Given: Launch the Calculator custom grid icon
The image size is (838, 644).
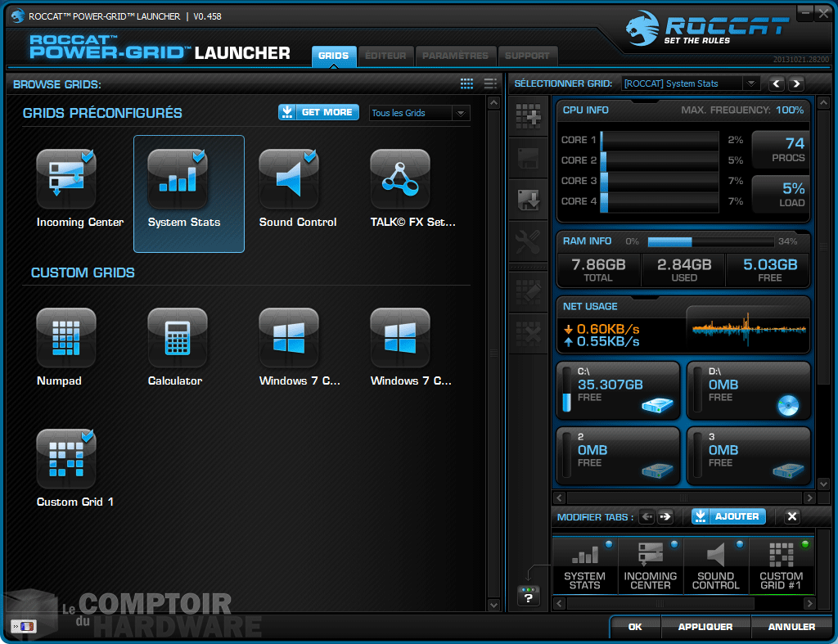Looking at the screenshot, I should [x=177, y=337].
